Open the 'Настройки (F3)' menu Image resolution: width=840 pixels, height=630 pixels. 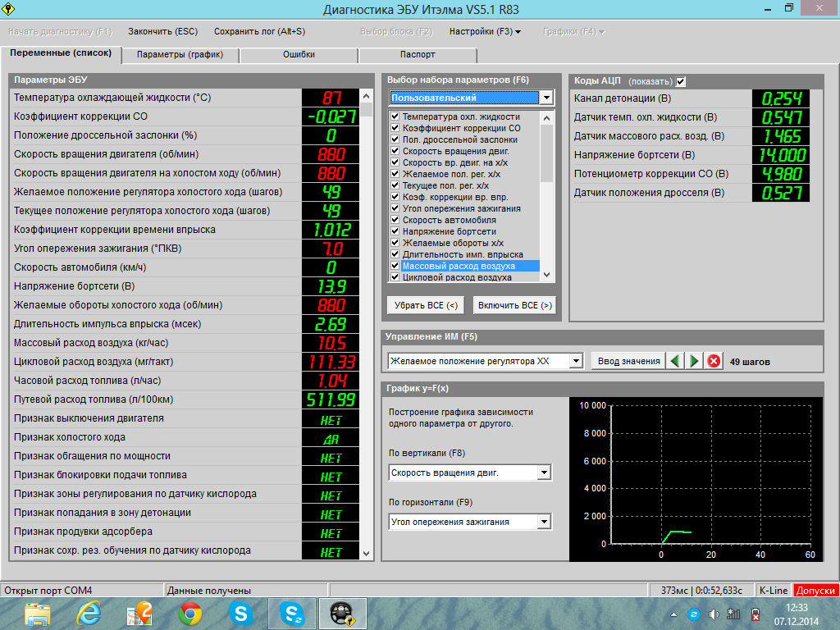484,32
